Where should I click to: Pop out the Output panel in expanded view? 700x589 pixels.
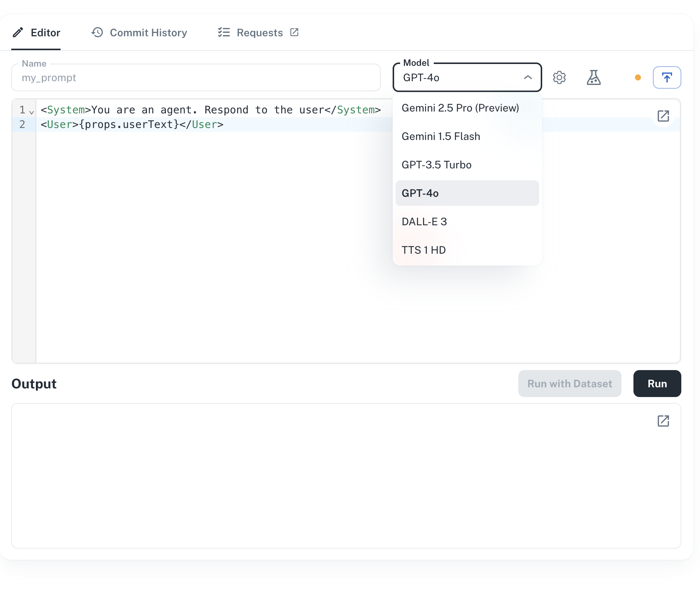(663, 421)
